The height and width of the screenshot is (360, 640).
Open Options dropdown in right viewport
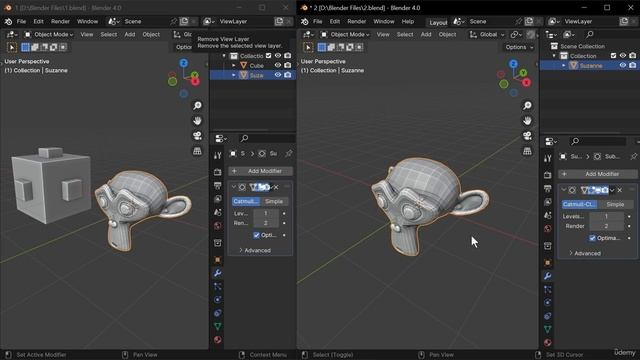point(519,47)
